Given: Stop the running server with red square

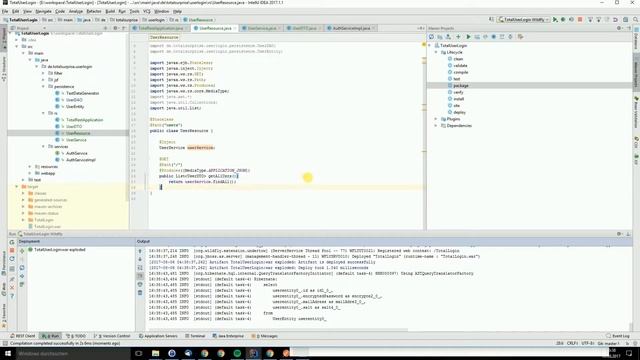Looking at the screenshot, I should click(580, 20).
